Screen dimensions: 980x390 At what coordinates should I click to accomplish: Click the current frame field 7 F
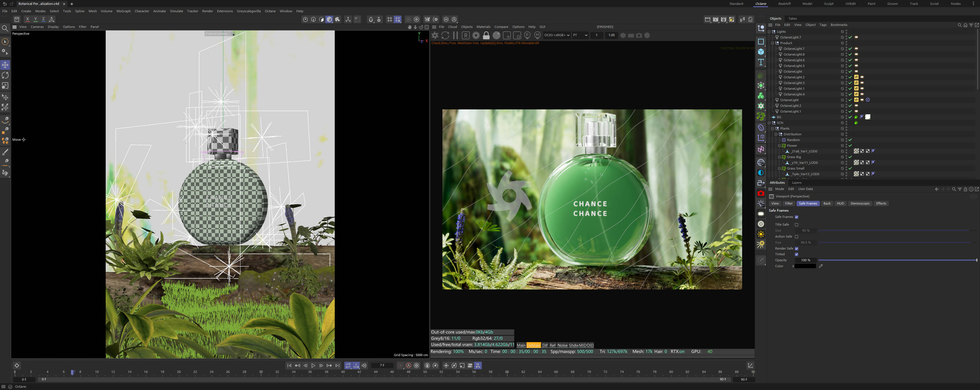[x=382, y=366]
